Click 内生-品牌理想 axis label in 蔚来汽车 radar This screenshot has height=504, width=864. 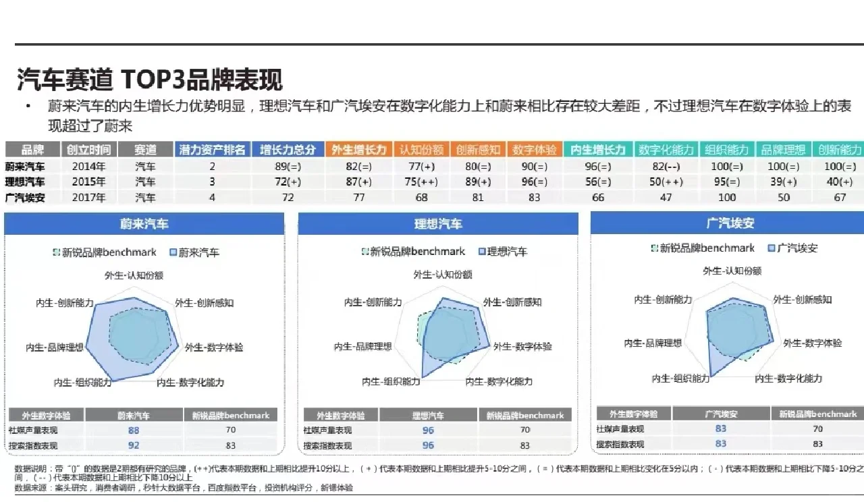click(55, 347)
